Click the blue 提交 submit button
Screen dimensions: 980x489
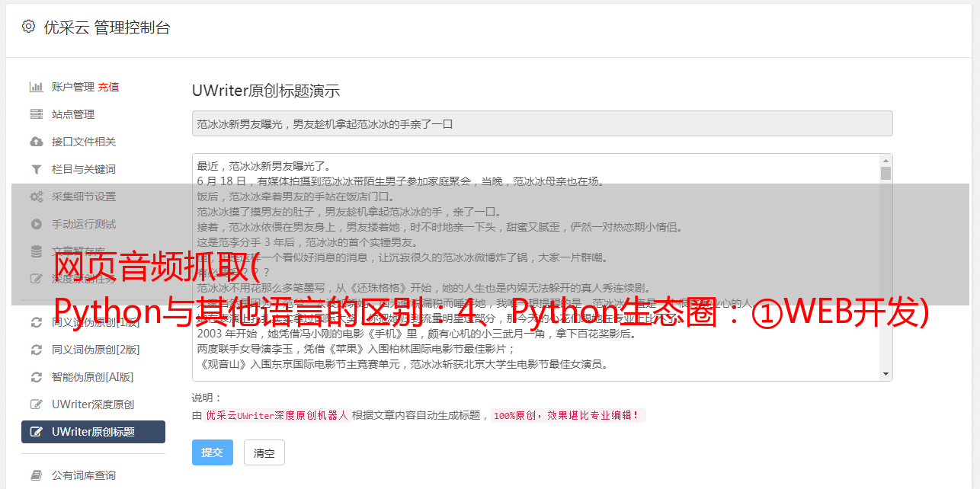(x=213, y=452)
